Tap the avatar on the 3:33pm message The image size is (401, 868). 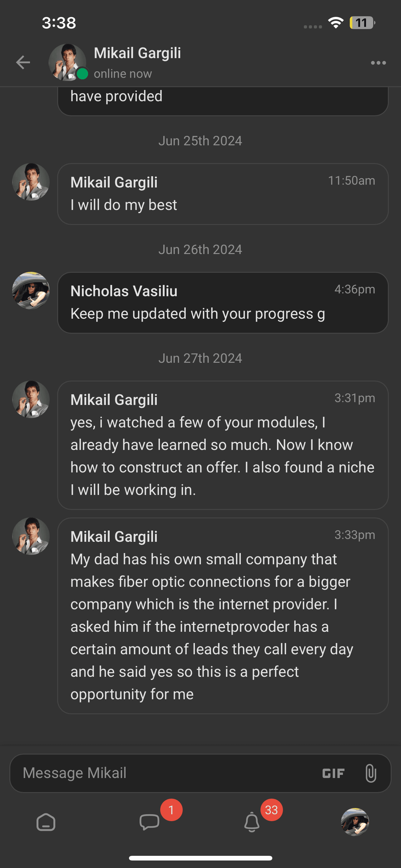point(31,536)
